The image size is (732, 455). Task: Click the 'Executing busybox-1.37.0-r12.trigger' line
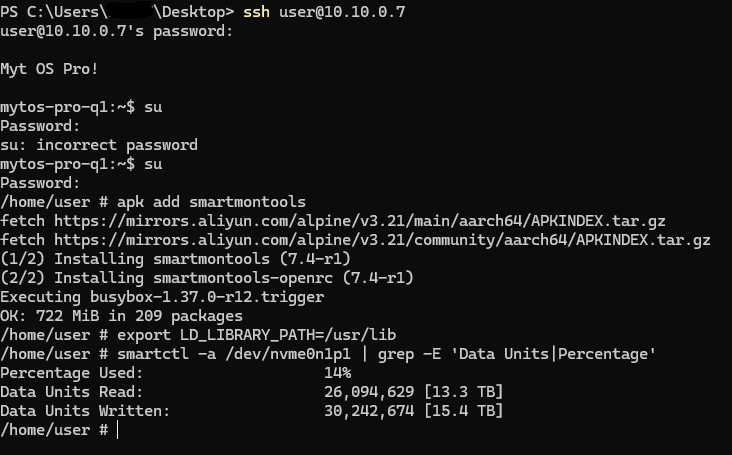155,296
